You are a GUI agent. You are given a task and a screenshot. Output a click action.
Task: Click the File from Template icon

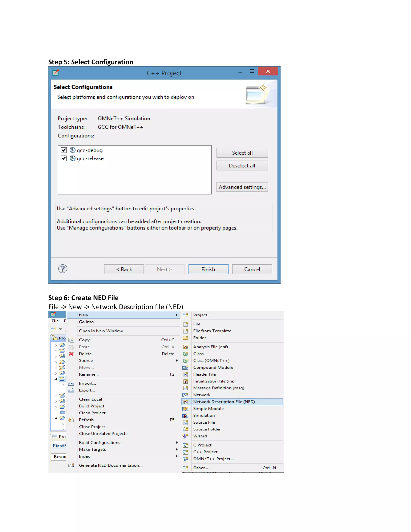coord(186,331)
